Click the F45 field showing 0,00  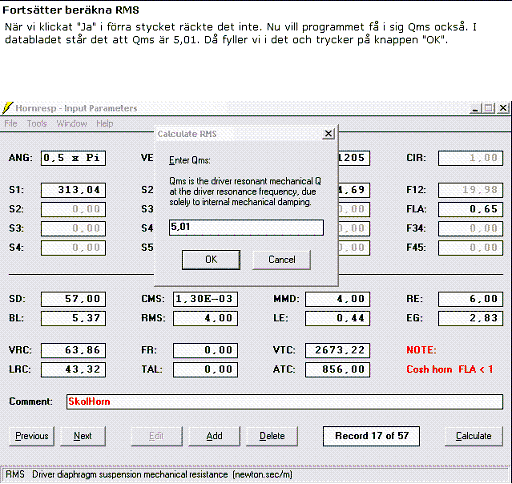click(470, 248)
